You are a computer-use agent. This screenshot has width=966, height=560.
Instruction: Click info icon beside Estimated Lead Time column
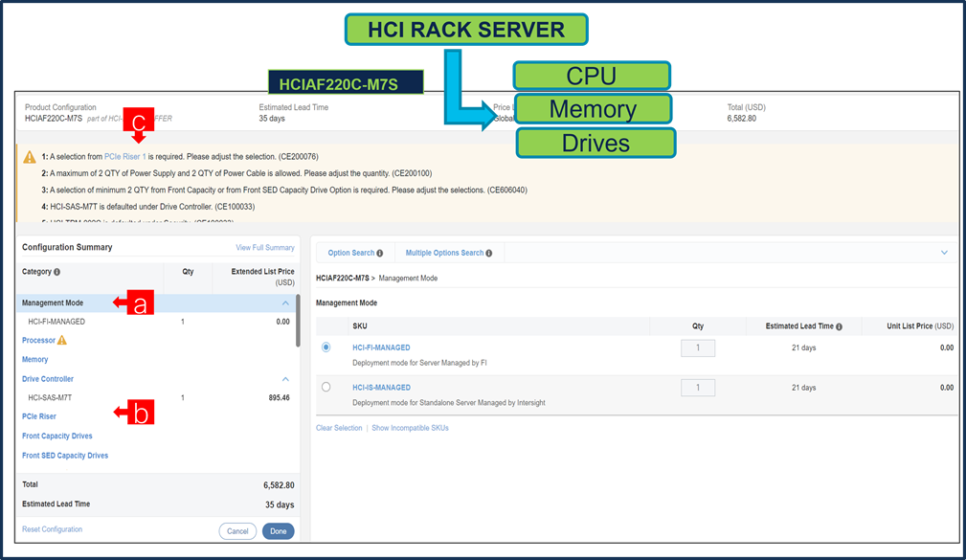[x=839, y=326]
